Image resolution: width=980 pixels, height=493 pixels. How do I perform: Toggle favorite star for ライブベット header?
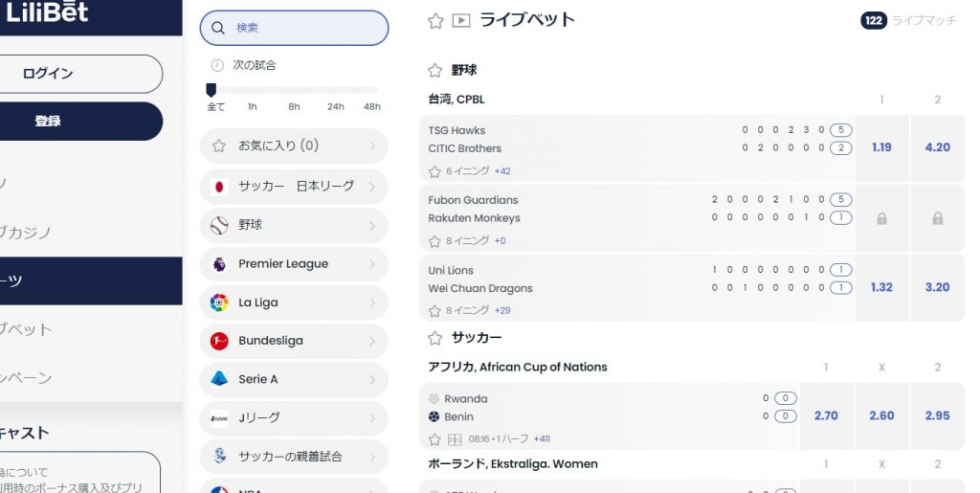click(x=435, y=21)
